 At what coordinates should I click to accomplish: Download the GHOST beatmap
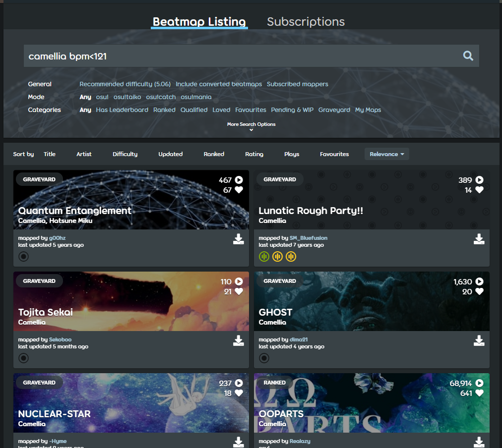click(x=479, y=341)
